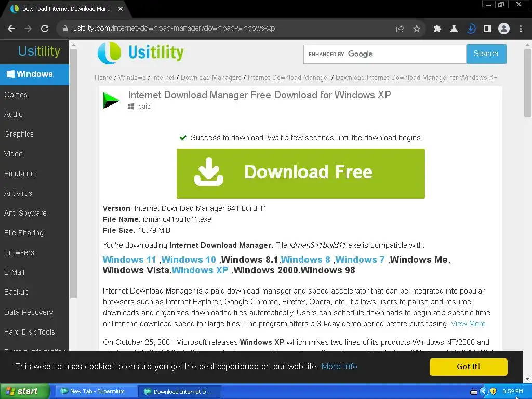Screen dimensions: 532x399
Task: Close the Download Internet Download Manager tab
Action: 121,9
